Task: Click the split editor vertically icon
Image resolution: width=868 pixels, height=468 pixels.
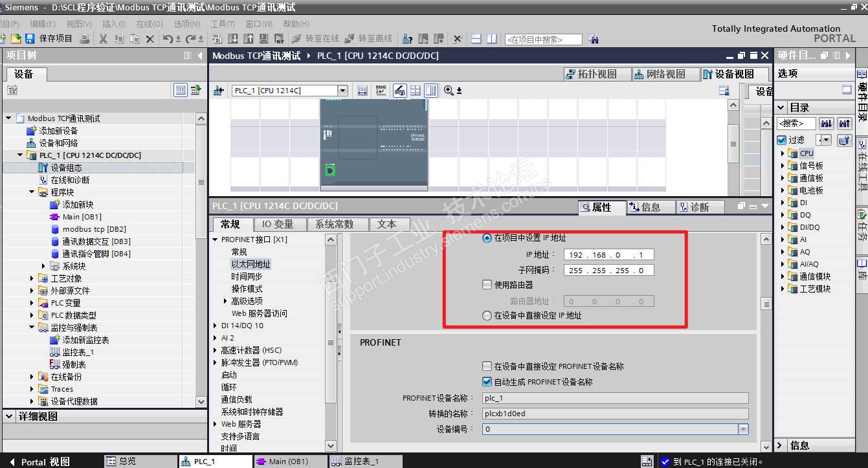Action: [492, 39]
